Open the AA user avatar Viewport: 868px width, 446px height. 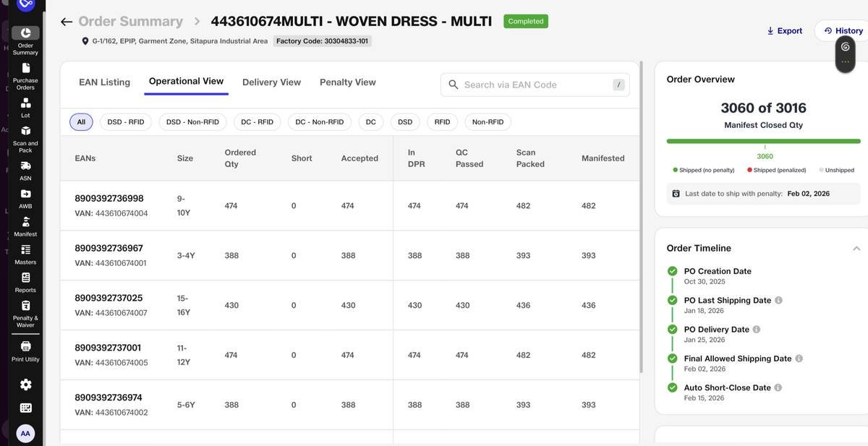[x=25, y=434]
